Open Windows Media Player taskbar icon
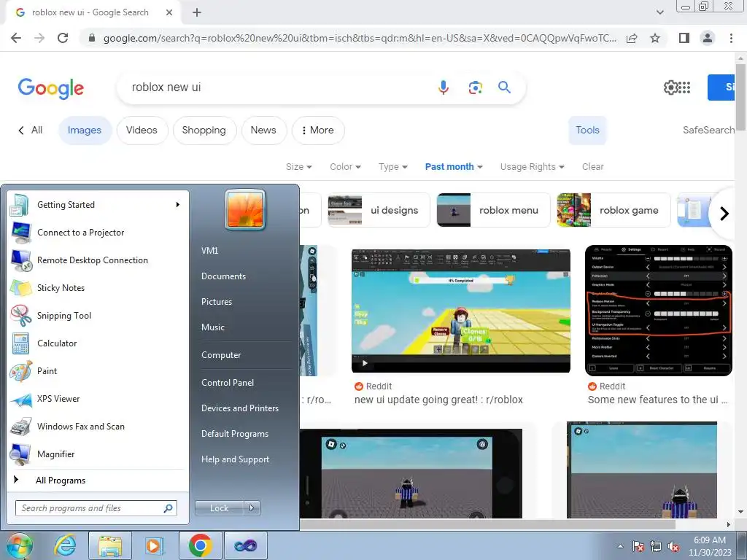Screen dimensions: 747x560 [x=155, y=545]
